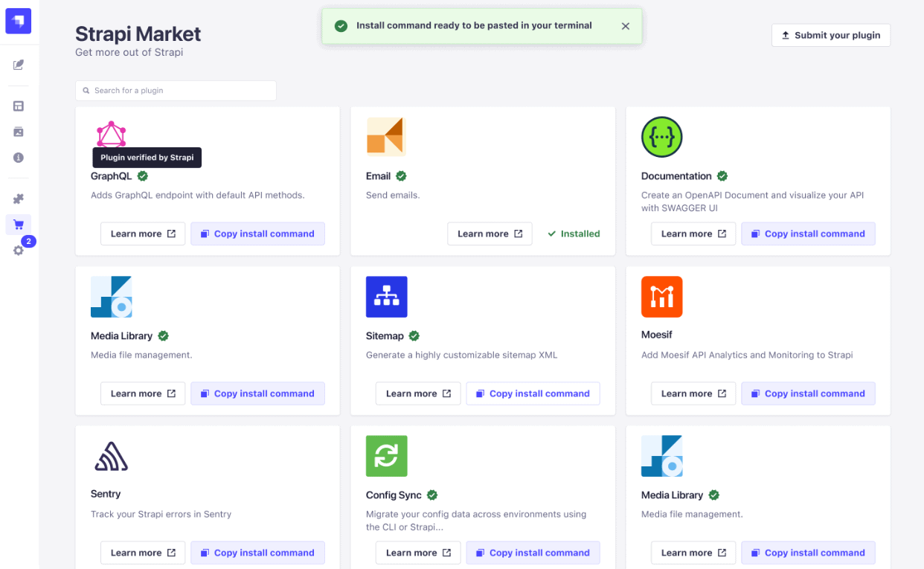Screen dimensions: 924x569
Task: Copy install command for Config Sync
Action: pyautogui.click(x=533, y=553)
